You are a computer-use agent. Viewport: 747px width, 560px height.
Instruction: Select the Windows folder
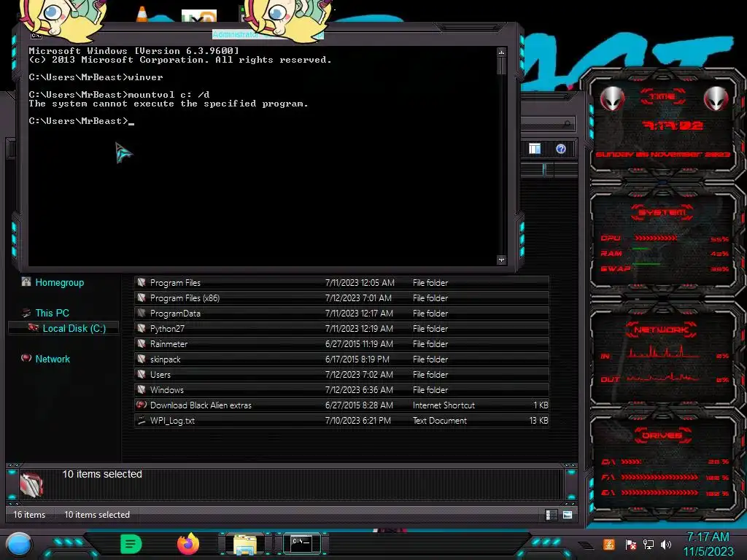341,389
